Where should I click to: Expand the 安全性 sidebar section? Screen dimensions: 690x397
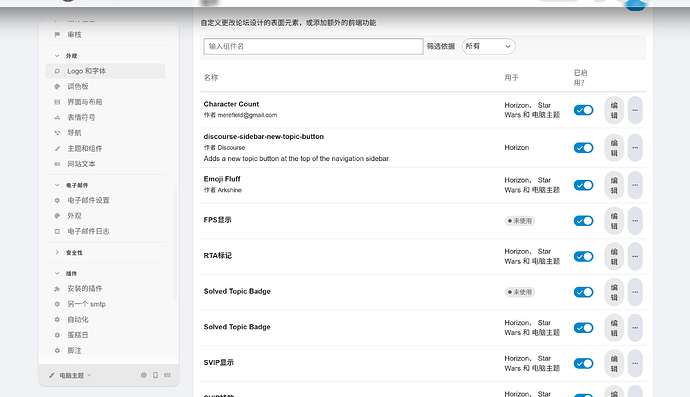pos(57,253)
